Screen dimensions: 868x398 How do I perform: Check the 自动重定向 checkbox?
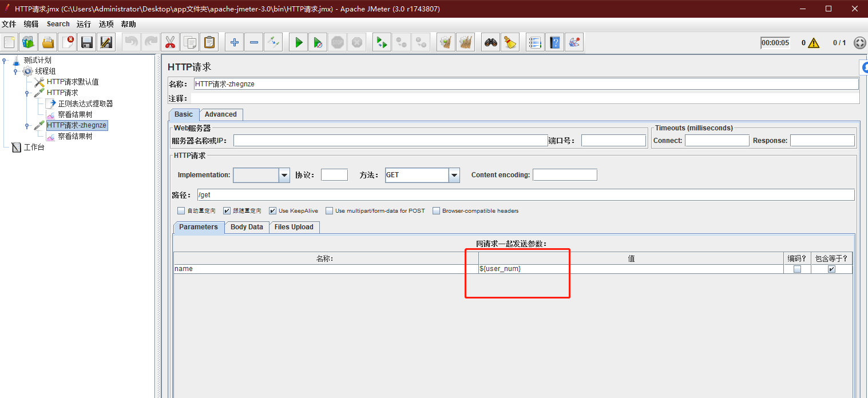(181, 210)
